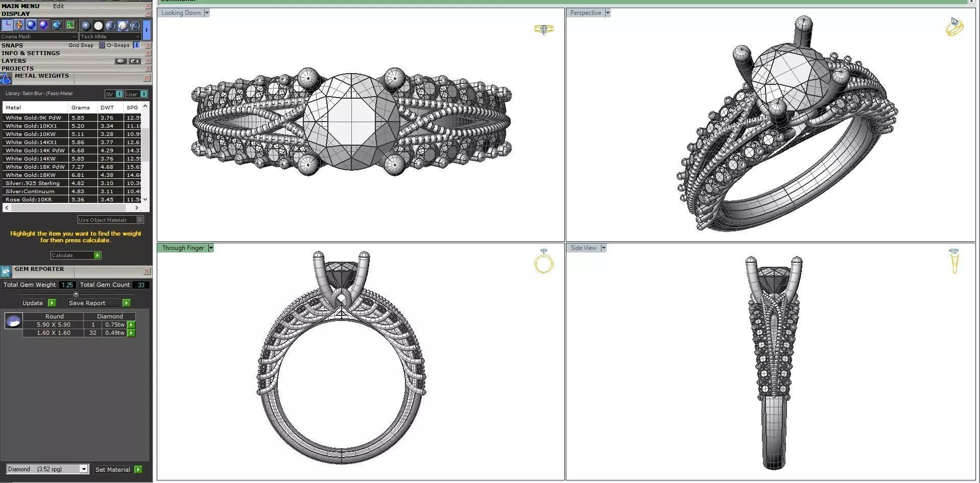Expand the PROJECTS panel header
980x483 pixels.
17,68
